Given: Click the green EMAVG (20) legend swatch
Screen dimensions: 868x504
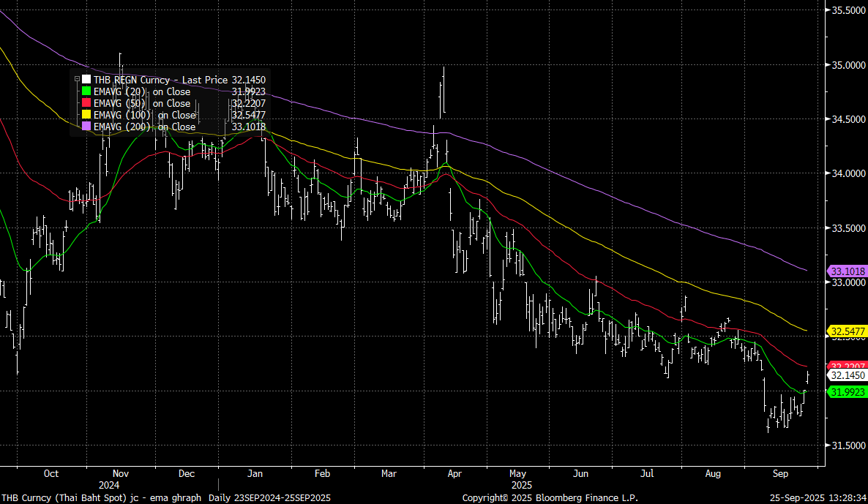Looking at the screenshot, I should 86,91.
